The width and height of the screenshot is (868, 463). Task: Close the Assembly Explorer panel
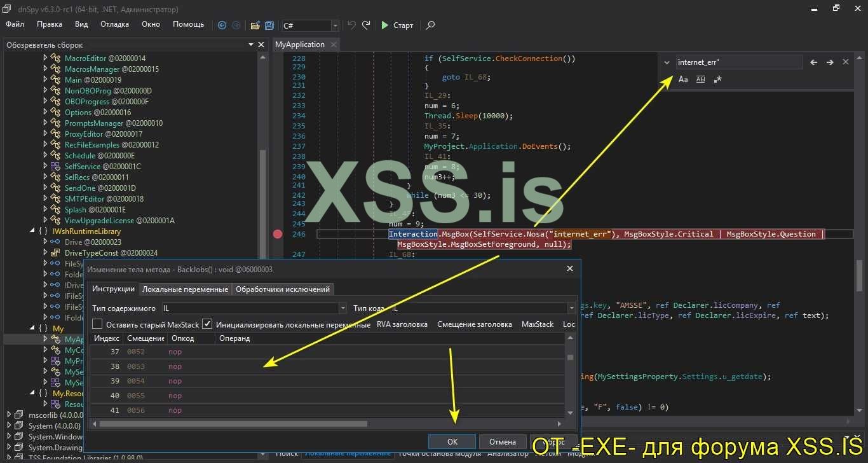(261, 45)
